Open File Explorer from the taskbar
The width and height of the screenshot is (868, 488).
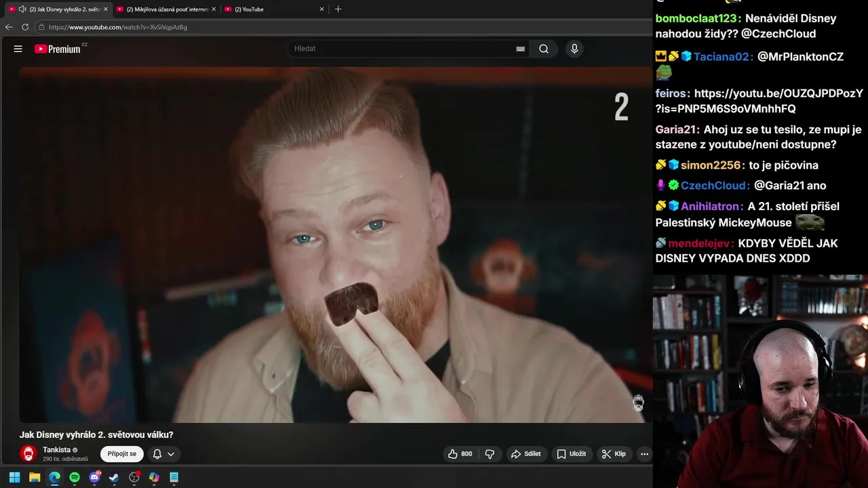(35, 477)
